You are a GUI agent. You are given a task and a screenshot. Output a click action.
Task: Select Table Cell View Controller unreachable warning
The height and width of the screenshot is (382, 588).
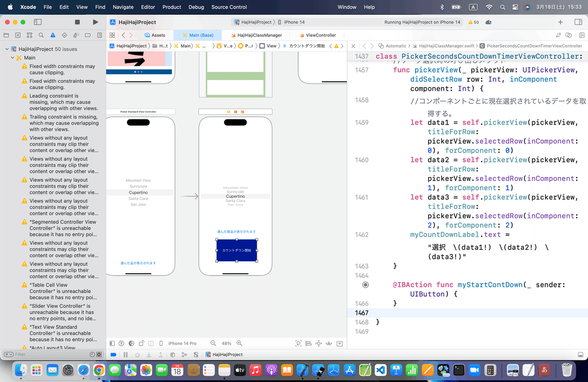(60, 291)
